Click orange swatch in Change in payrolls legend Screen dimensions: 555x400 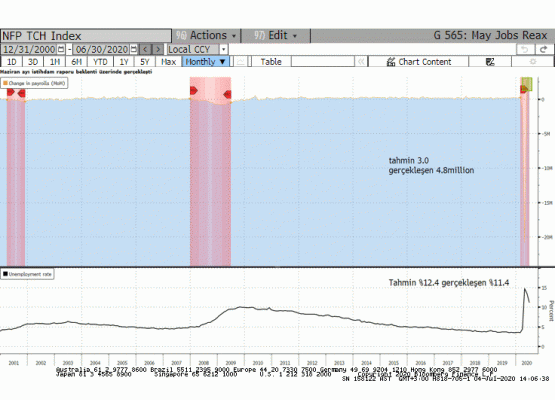(x=5, y=83)
